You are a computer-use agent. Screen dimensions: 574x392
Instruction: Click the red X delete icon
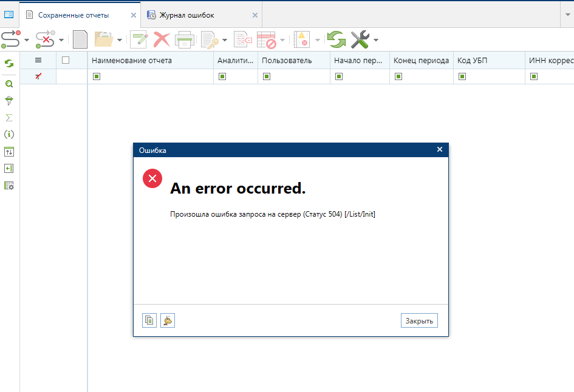tap(162, 39)
